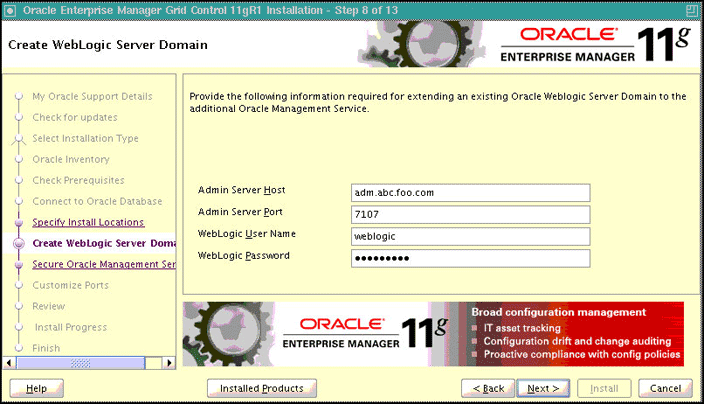Click the My Oracle Support Details step
The height and width of the screenshot is (404, 704).
tap(92, 97)
